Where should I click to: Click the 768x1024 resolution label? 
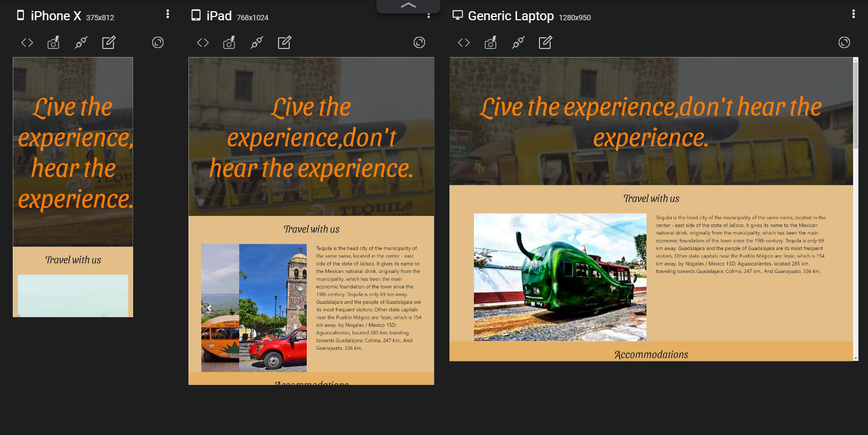pos(252,18)
